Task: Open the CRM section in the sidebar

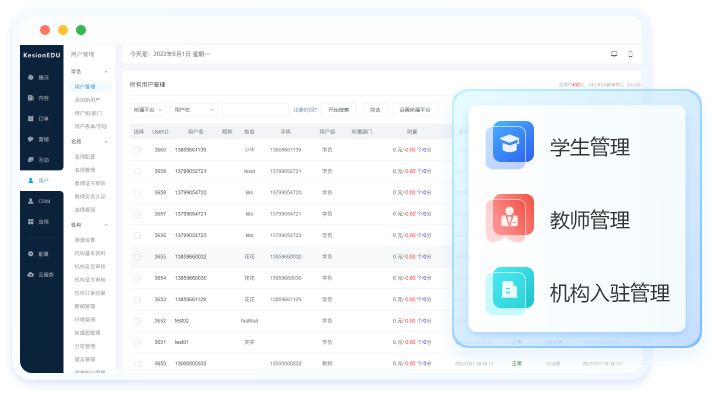Action: (41, 201)
